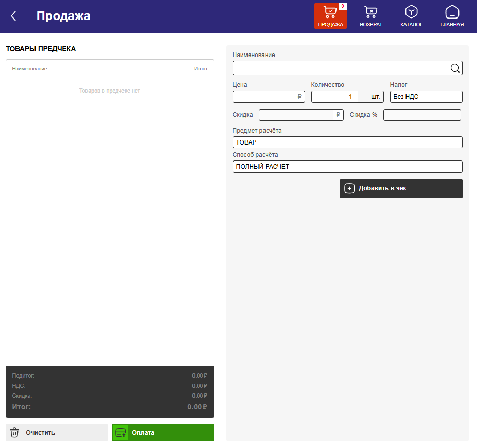Click the Скидка ruble amount field
Viewport: 477px width, 448px height.
(297, 115)
